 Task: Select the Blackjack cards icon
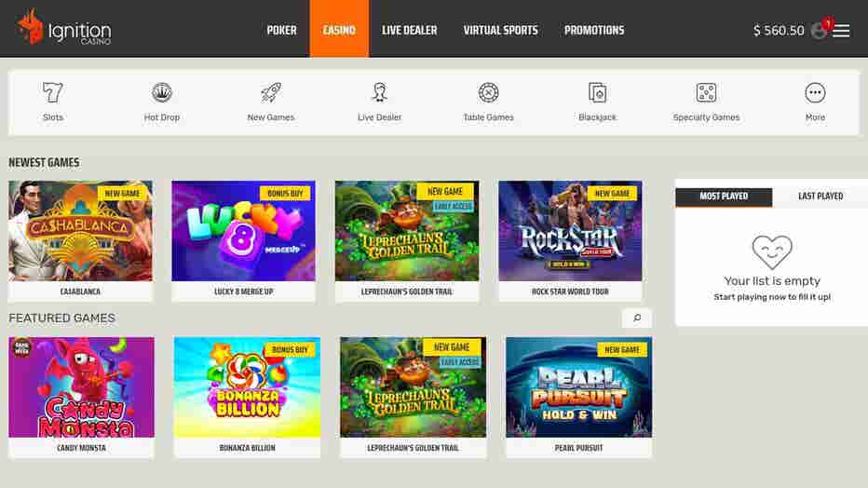(x=597, y=92)
